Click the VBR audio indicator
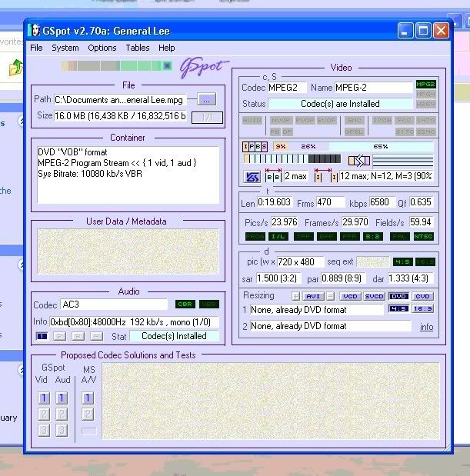Viewport: 470px width, 476px height. tap(209, 305)
